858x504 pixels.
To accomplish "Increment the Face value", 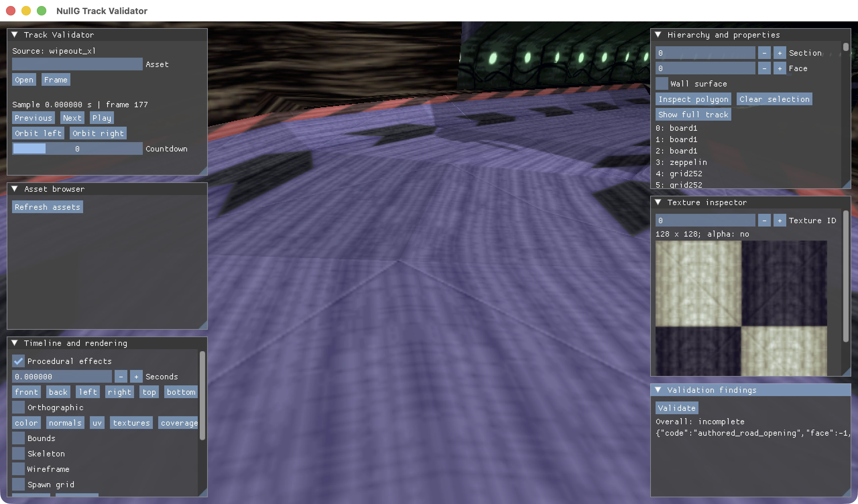I will coord(780,68).
